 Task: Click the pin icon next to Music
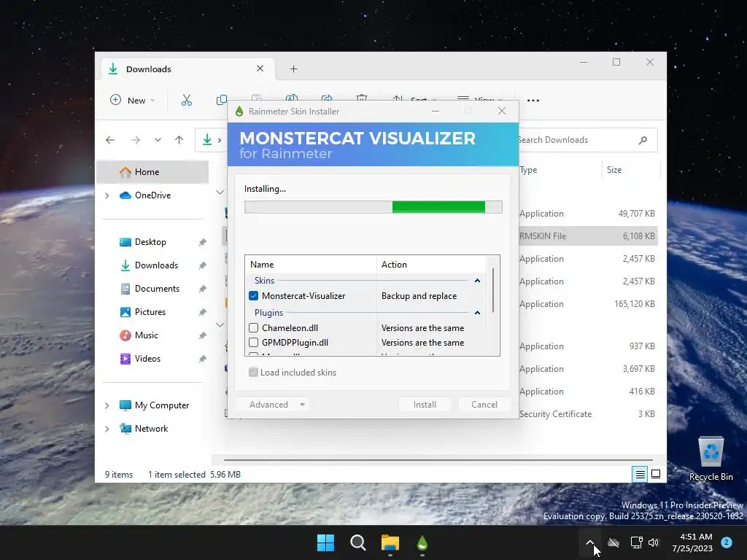(203, 335)
